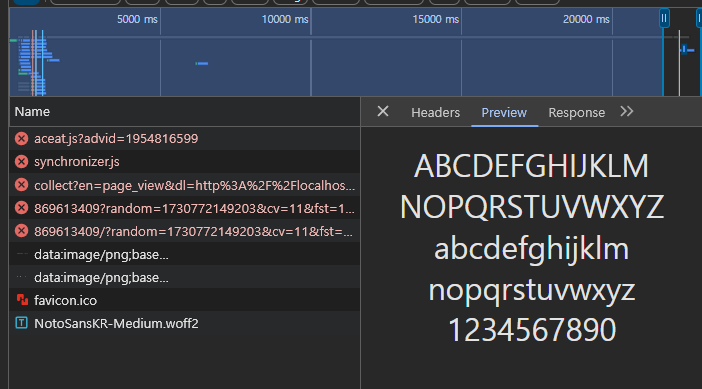Select the aceat.js?advid=1954816599 request

[x=184, y=139]
